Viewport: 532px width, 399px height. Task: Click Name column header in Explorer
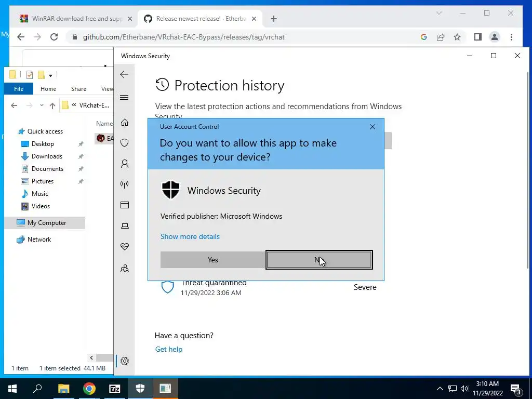tap(104, 124)
